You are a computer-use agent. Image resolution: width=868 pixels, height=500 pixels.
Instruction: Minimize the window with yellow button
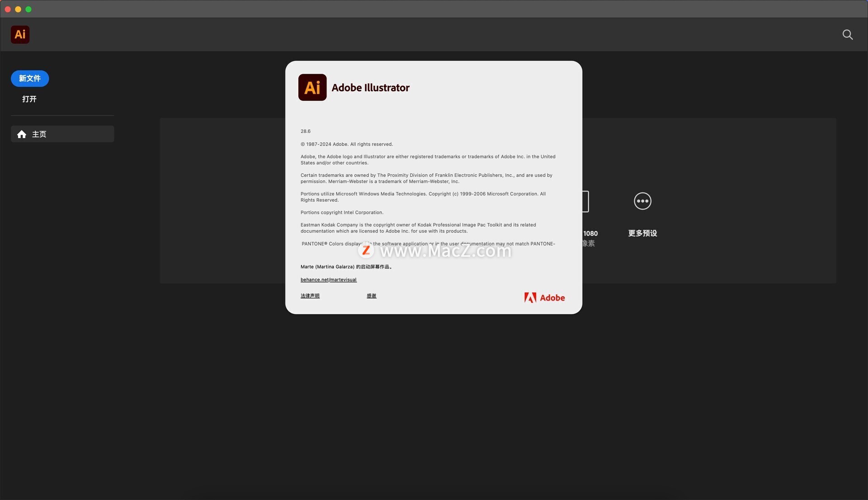pos(18,9)
